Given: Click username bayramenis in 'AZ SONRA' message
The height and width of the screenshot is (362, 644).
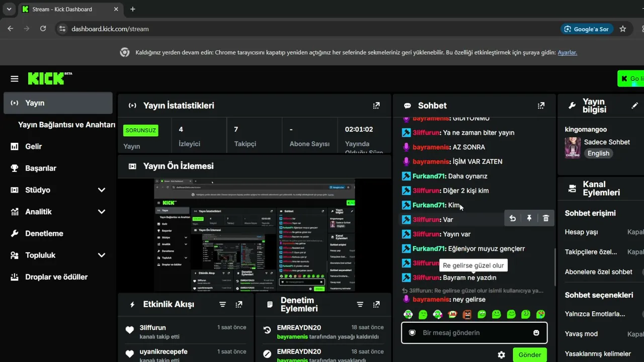Looking at the screenshot, I should pos(431,147).
